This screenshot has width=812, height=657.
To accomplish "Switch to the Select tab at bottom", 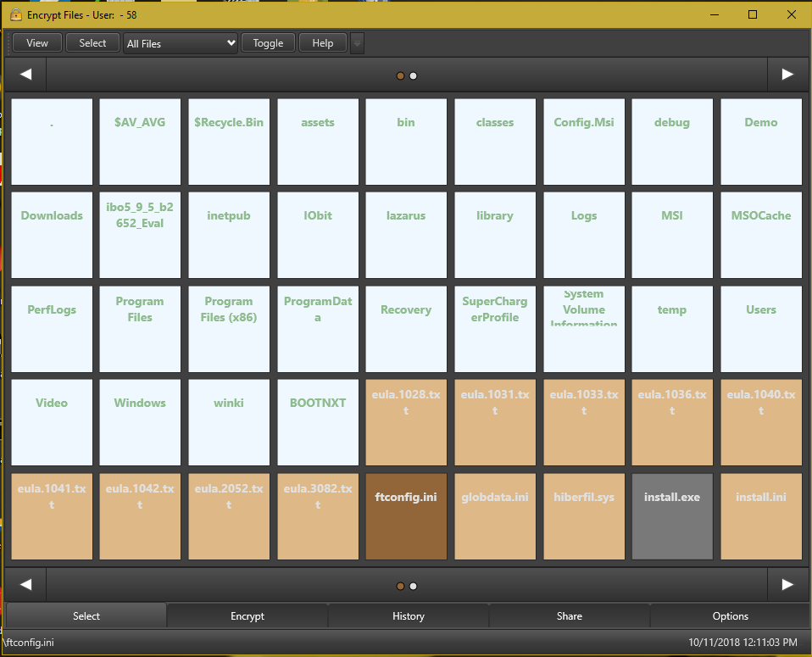I will [86, 616].
